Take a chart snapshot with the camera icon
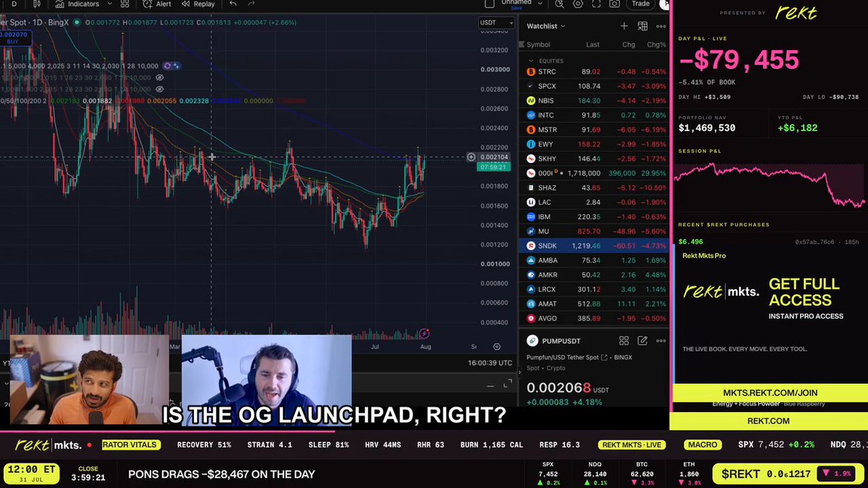 point(614,4)
